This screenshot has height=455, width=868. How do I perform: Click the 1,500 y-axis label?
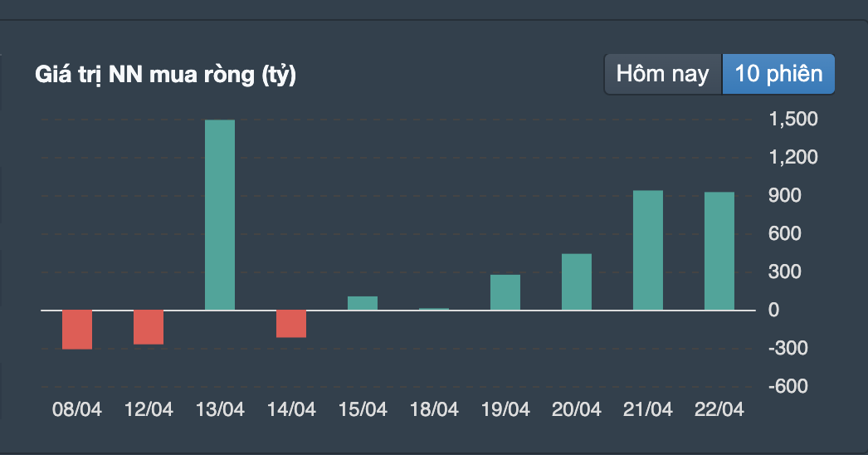pyautogui.click(x=793, y=120)
